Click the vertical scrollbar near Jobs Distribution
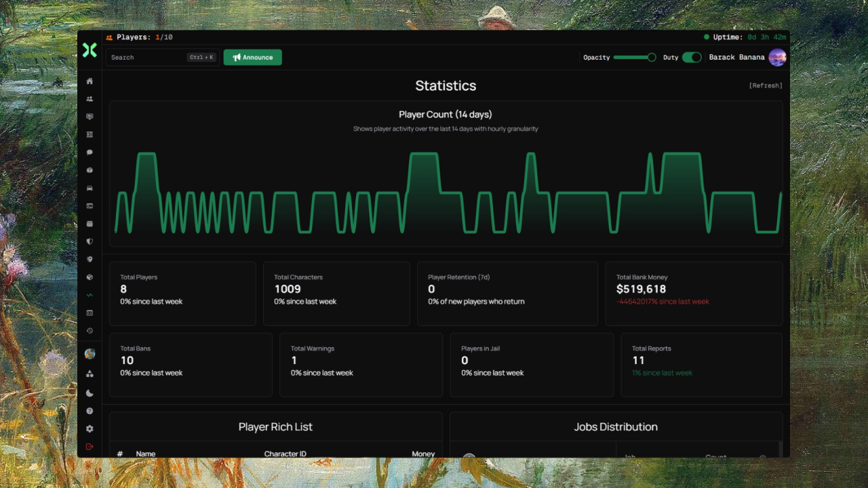This screenshot has width=868, height=488. [781, 449]
